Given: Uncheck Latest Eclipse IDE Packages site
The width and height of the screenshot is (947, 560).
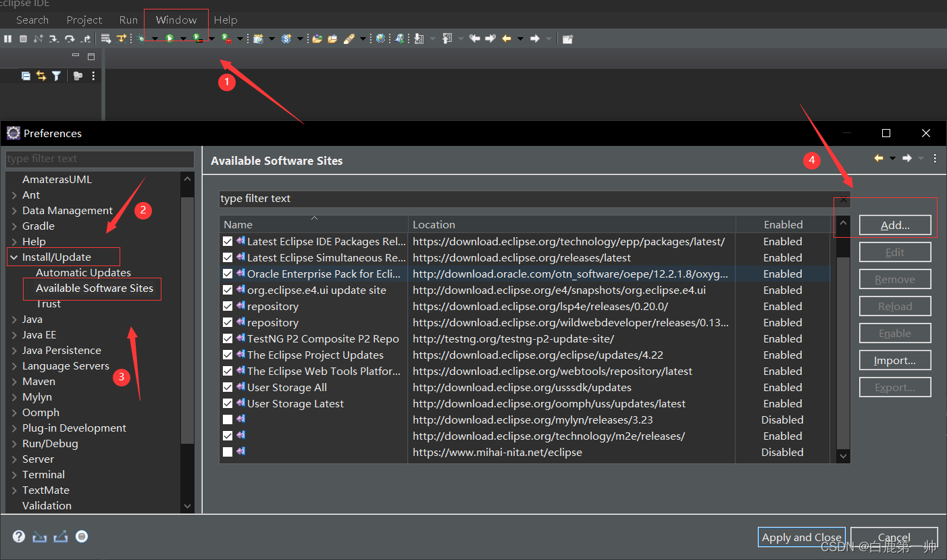Looking at the screenshot, I should click(228, 241).
